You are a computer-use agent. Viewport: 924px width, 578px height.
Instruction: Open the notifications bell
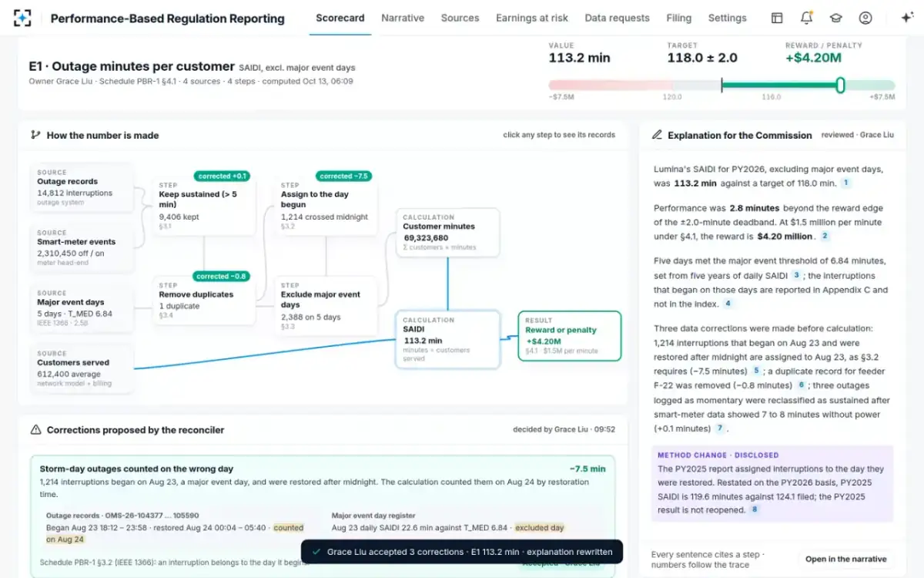point(806,18)
